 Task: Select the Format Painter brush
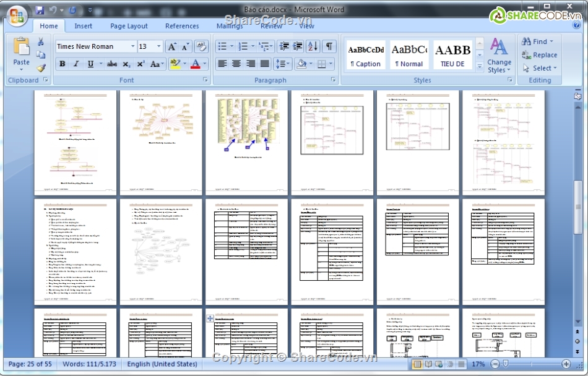pos(40,68)
